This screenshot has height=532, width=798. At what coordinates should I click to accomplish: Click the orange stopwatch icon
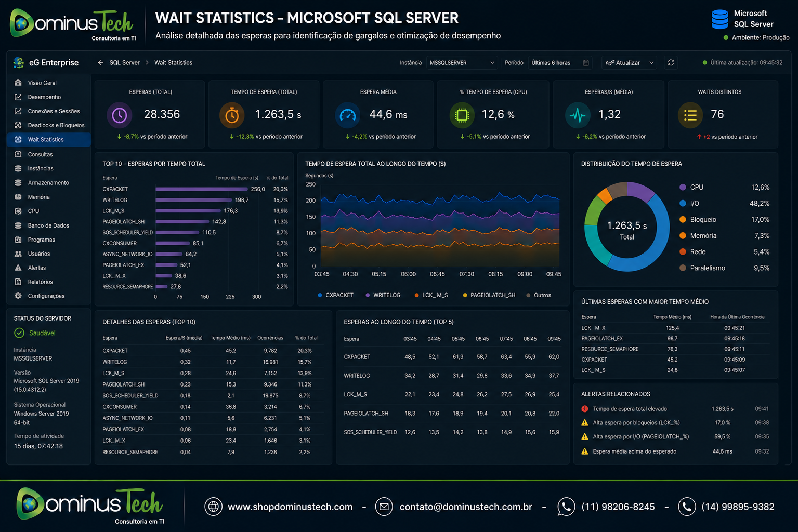point(232,115)
